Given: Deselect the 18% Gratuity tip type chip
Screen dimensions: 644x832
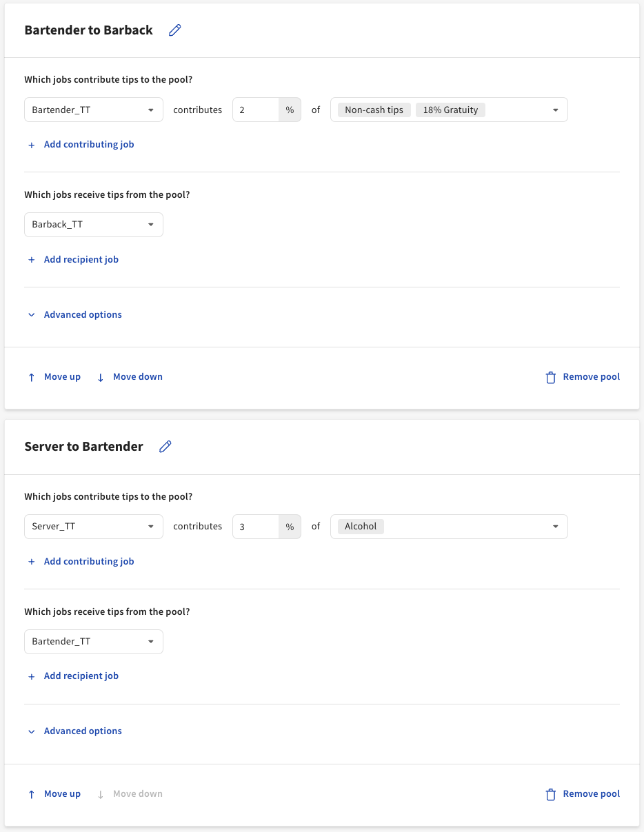Looking at the screenshot, I should coord(450,109).
